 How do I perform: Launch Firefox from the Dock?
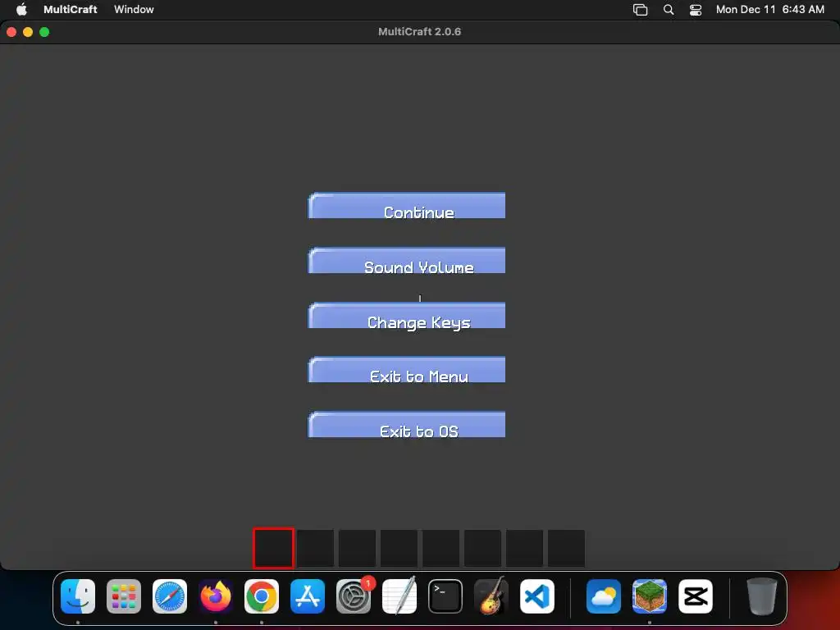pyautogui.click(x=216, y=596)
